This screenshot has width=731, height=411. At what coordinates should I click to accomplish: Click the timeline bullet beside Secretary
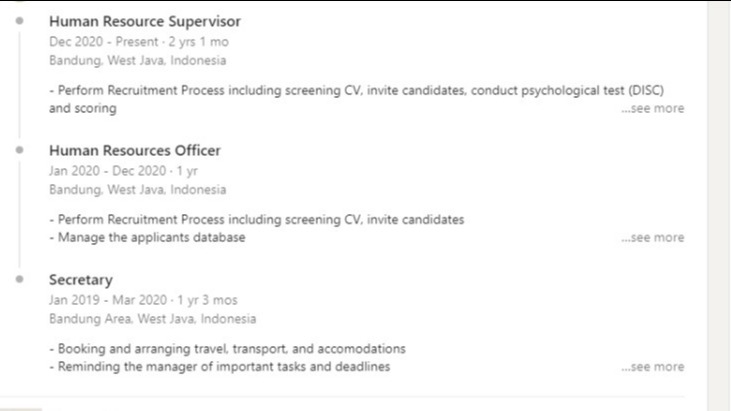point(20,279)
